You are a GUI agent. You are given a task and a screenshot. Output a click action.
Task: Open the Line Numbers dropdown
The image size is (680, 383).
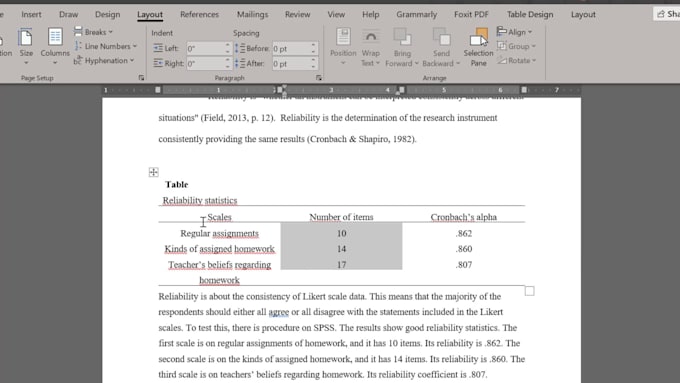point(106,46)
